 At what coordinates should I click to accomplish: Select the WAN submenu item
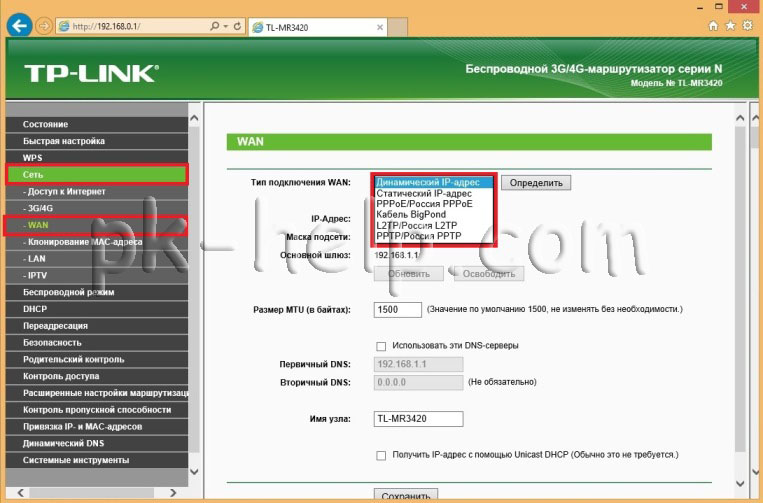click(97, 225)
